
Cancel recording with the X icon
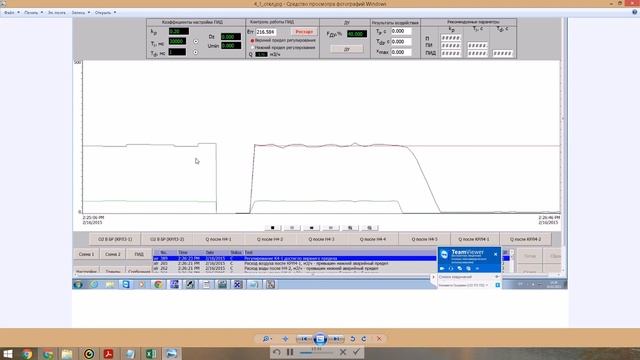(343, 352)
